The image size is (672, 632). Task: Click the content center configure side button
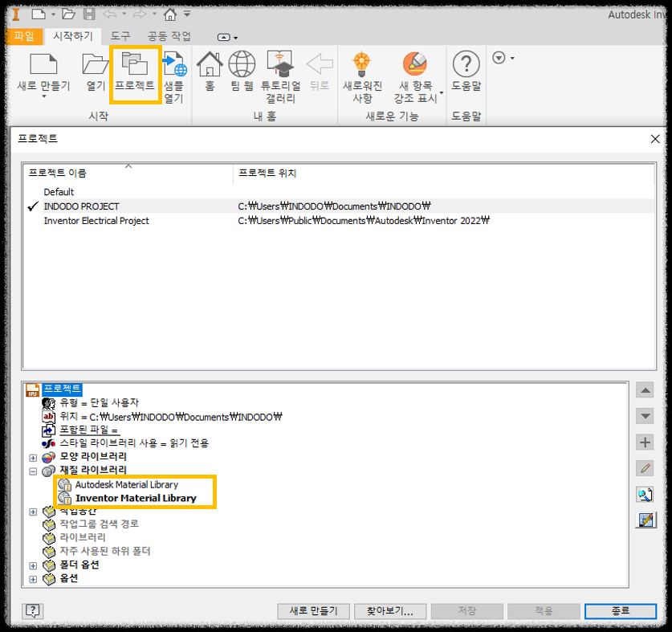point(646,520)
